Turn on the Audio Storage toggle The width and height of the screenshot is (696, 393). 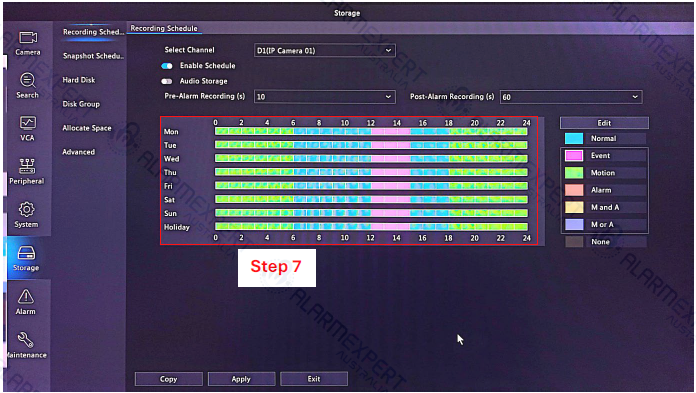point(167,81)
